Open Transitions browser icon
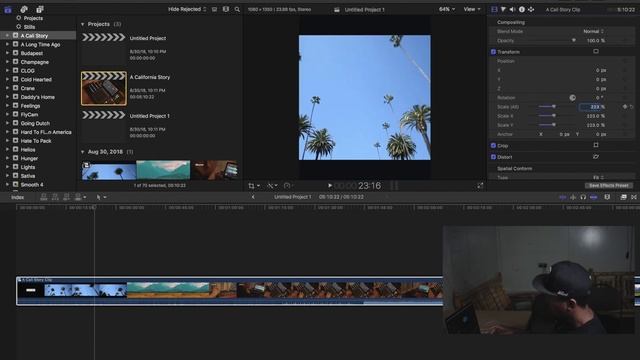 (634, 197)
